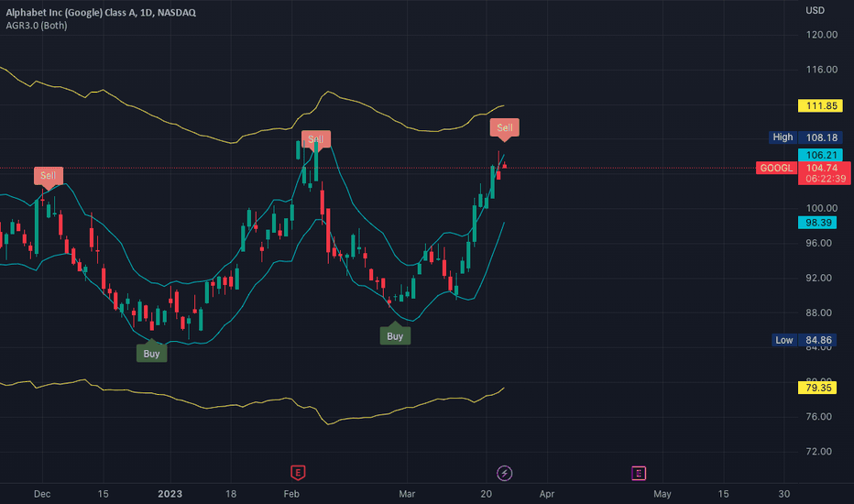This screenshot has height=504, width=854.
Task: Click the 2023 date axis label
Action: pyautogui.click(x=170, y=494)
